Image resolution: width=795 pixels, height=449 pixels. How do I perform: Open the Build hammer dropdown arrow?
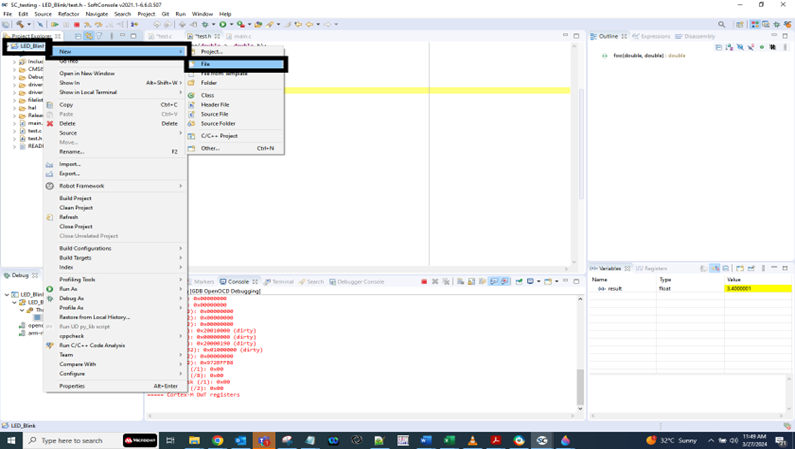(x=28, y=24)
